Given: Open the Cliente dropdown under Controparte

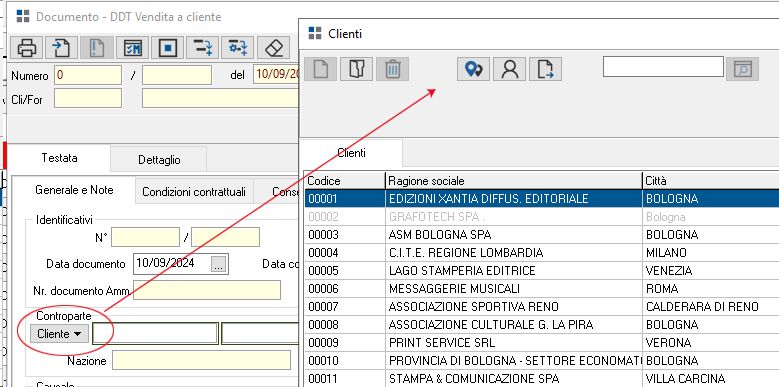Looking at the screenshot, I should [x=60, y=334].
